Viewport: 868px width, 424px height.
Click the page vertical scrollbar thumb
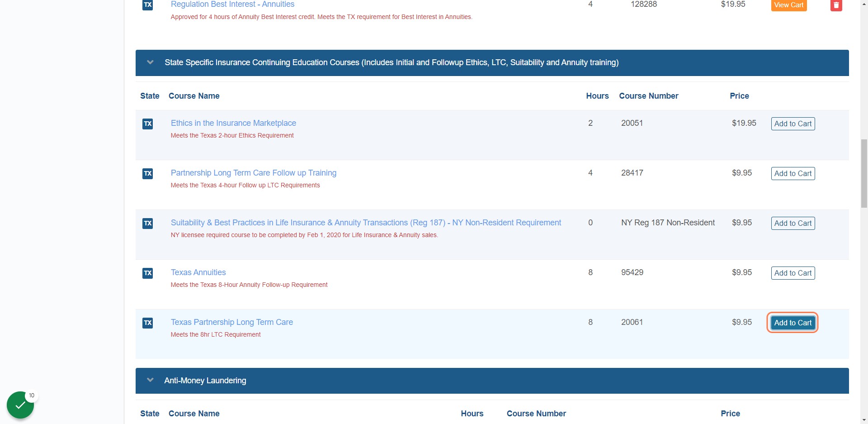click(864, 173)
